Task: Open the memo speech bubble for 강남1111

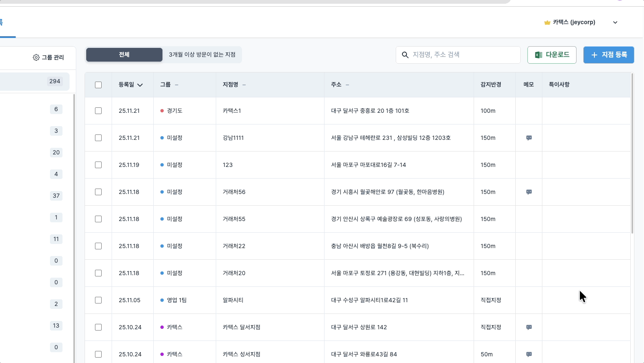Action: (529, 138)
